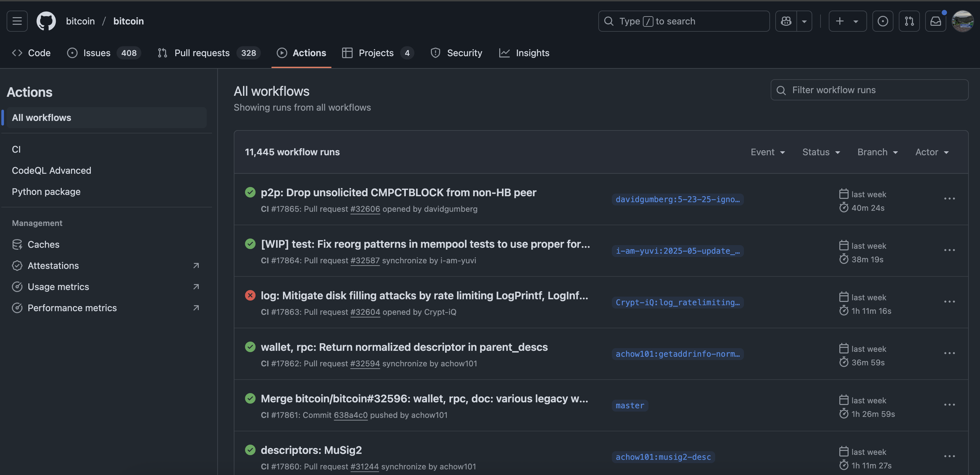Click the Usage metrics external link arrow
The image size is (980, 475).
[x=196, y=287]
